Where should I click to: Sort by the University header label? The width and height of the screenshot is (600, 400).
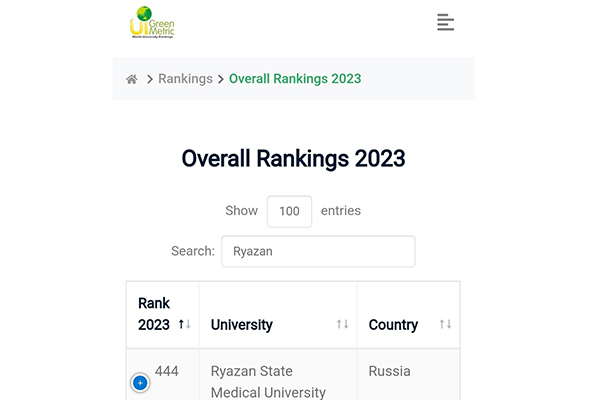click(242, 324)
